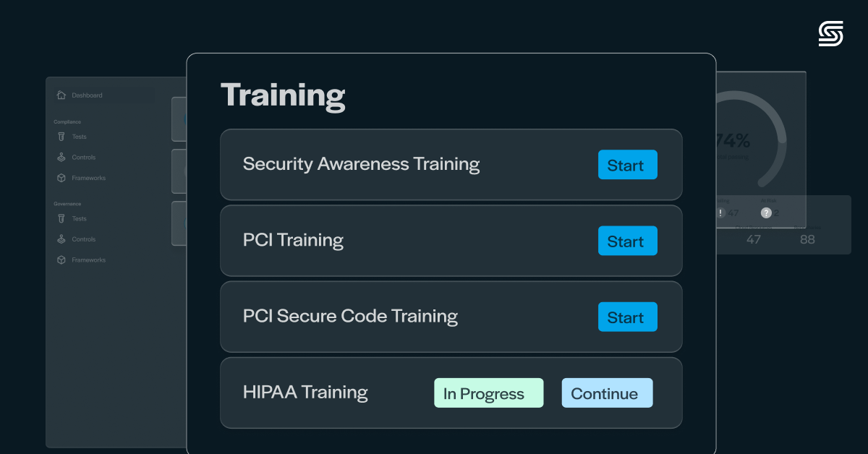Click the Controls joystick icon under Governance
This screenshot has height=454, width=868.
(x=61, y=239)
